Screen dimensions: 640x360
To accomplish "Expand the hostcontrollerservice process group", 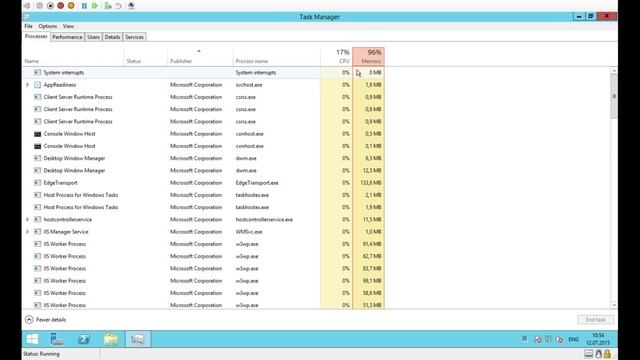I will [27, 220].
